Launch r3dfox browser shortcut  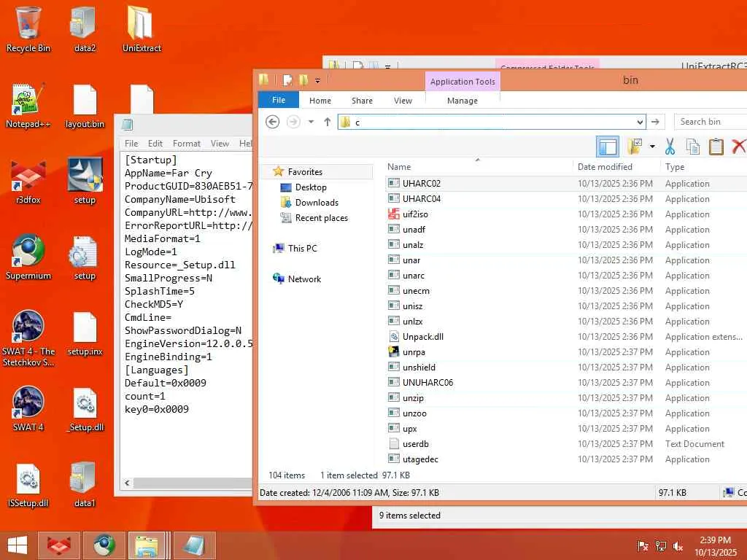28,182
